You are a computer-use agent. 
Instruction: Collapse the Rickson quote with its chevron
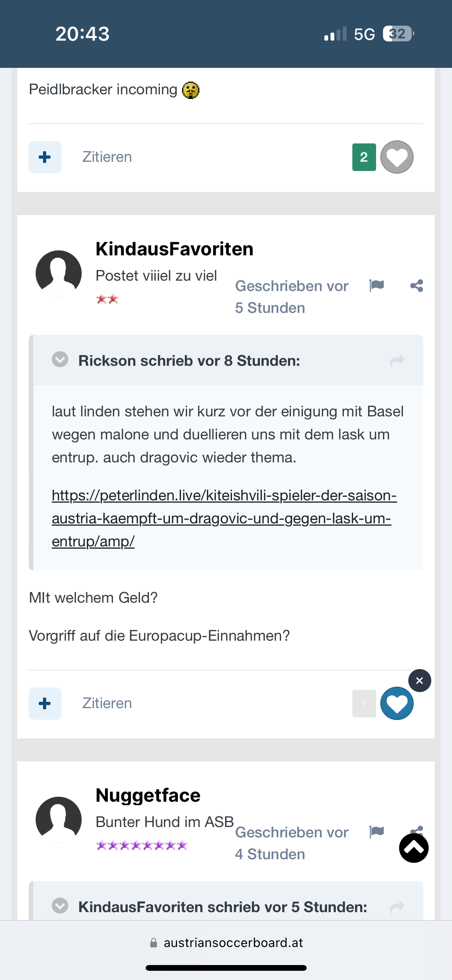[60, 360]
